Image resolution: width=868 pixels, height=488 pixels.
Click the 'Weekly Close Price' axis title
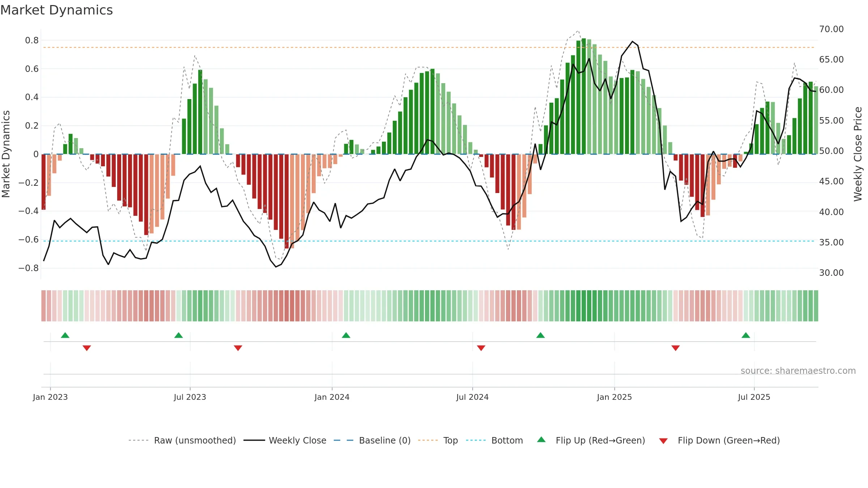tap(858, 154)
